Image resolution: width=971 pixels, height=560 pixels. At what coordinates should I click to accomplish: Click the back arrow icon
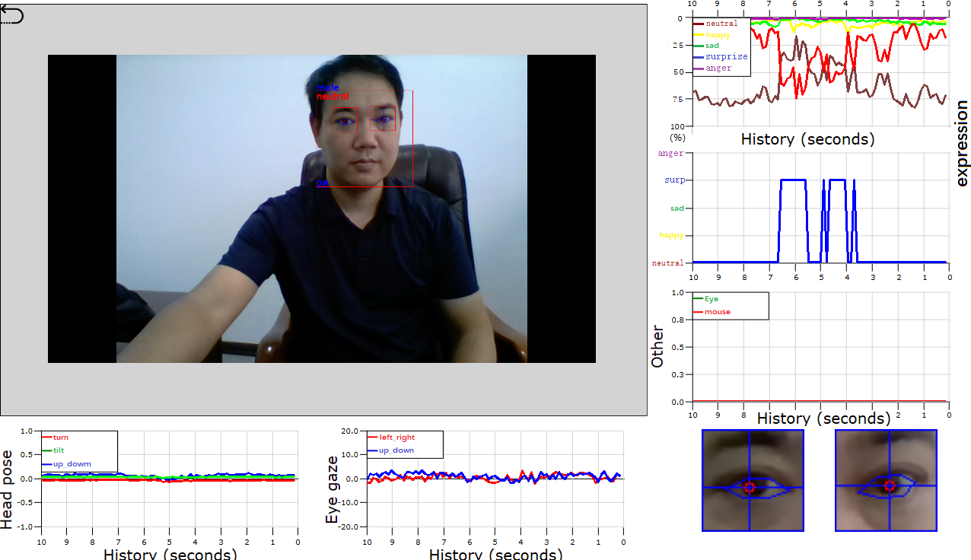[12, 15]
